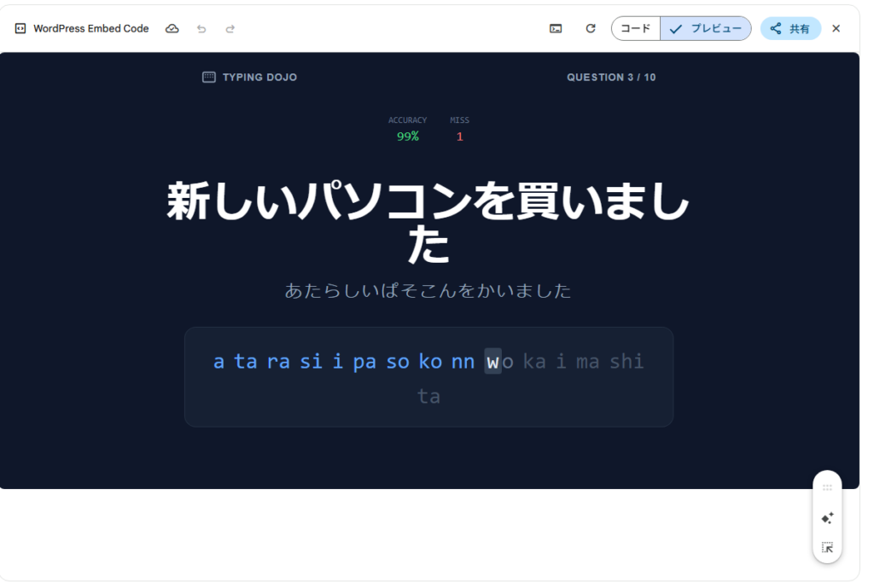Click the QUESTION 3 / 10 counter

tap(611, 78)
